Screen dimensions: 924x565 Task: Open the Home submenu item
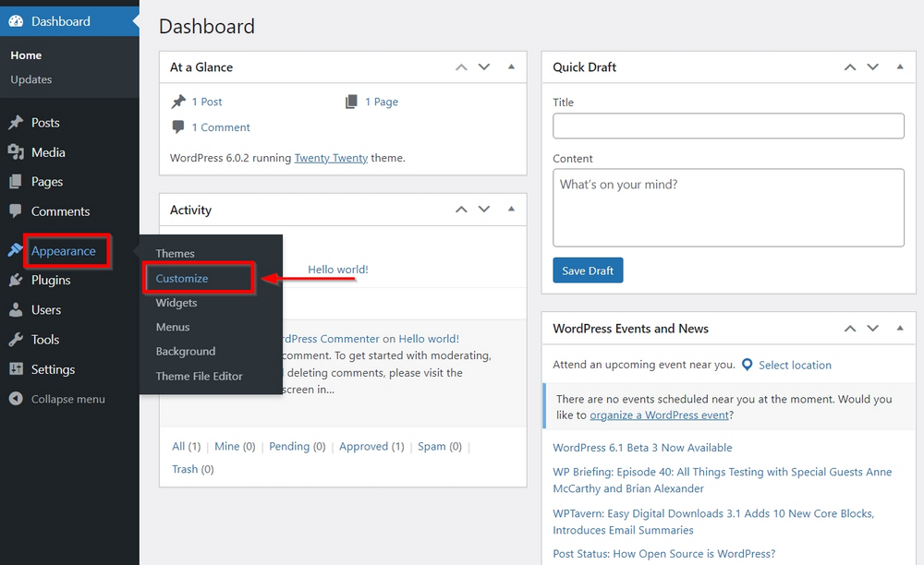(26, 55)
